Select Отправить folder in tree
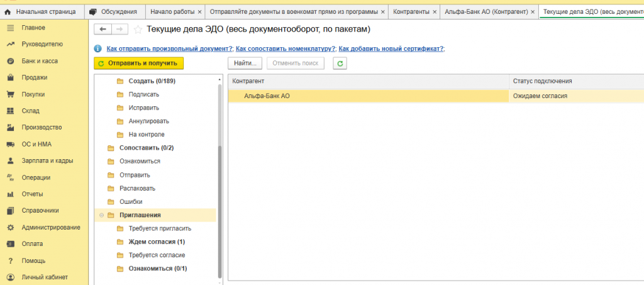This screenshot has height=285, width=644. tap(135, 175)
